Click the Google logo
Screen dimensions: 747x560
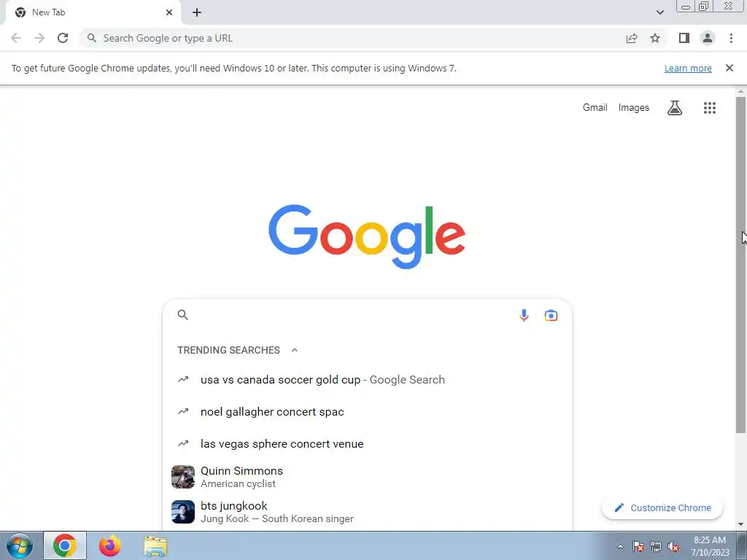pos(367,237)
